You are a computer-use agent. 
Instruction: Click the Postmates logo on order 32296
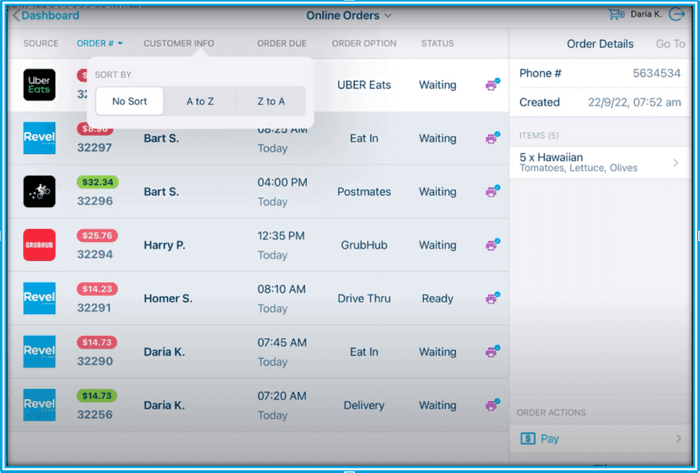tap(39, 191)
